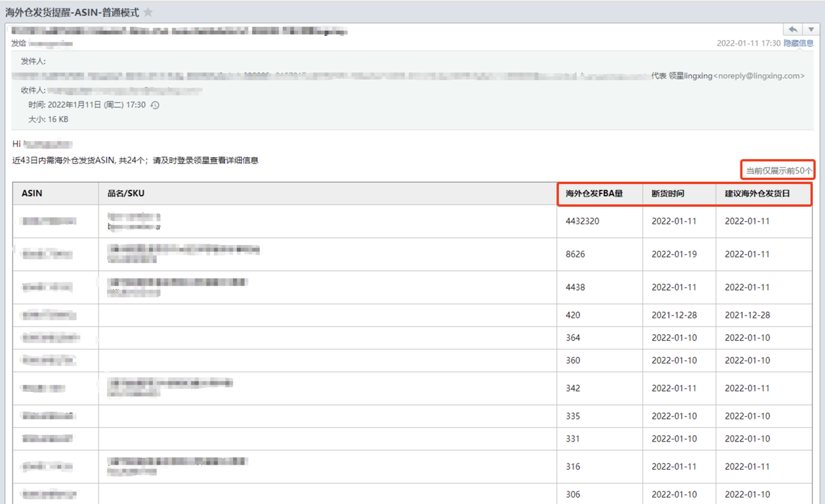Image resolution: width=825 pixels, height=504 pixels.
Task: Click 断货时间 date in the 364 row
Action: pos(674,338)
